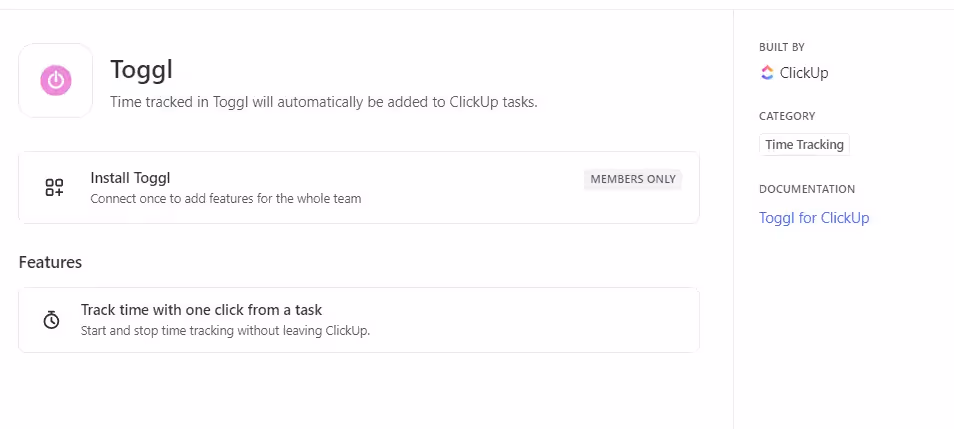Viewport: 954px width, 429px height.
Task: Click the Features section heading
Action: pos(50,262)
